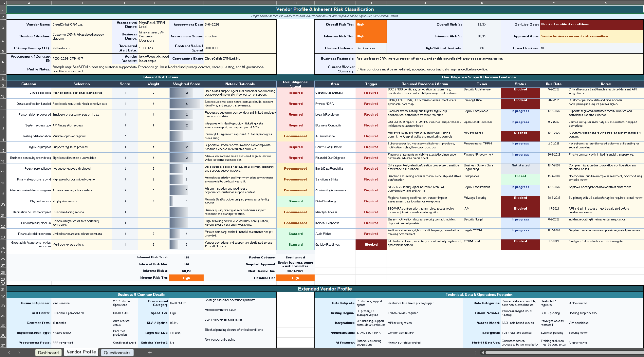
Task: Select the row 24 header
Action: pos(3,245)
